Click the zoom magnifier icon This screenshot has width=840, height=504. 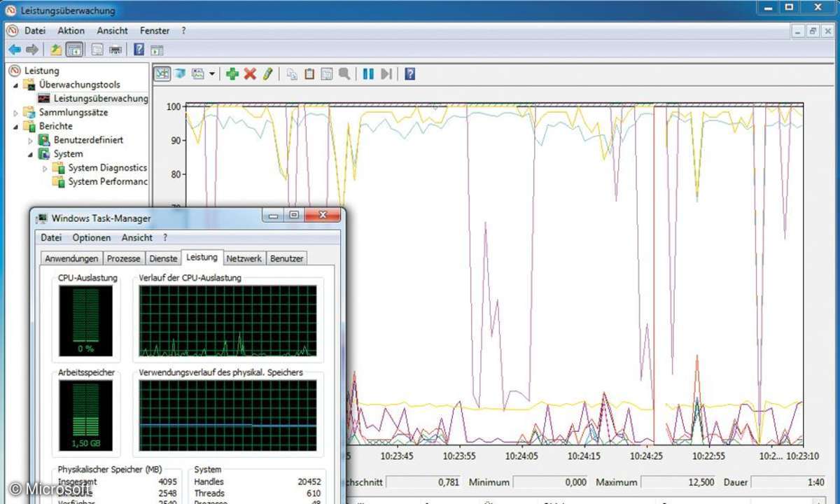(x=344, y=73)
